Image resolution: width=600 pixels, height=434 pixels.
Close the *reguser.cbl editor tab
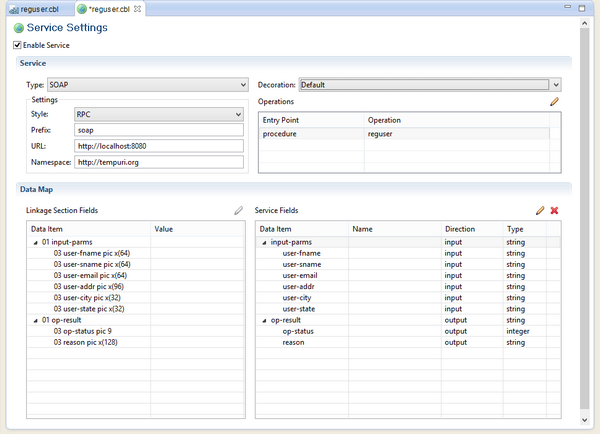coord(137,8)
